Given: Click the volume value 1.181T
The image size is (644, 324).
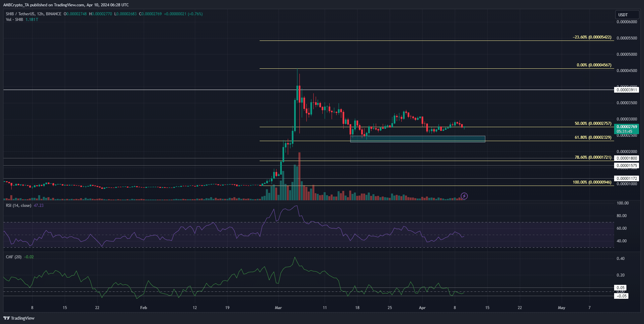Looking at the screenshot, I should (32, 20).
